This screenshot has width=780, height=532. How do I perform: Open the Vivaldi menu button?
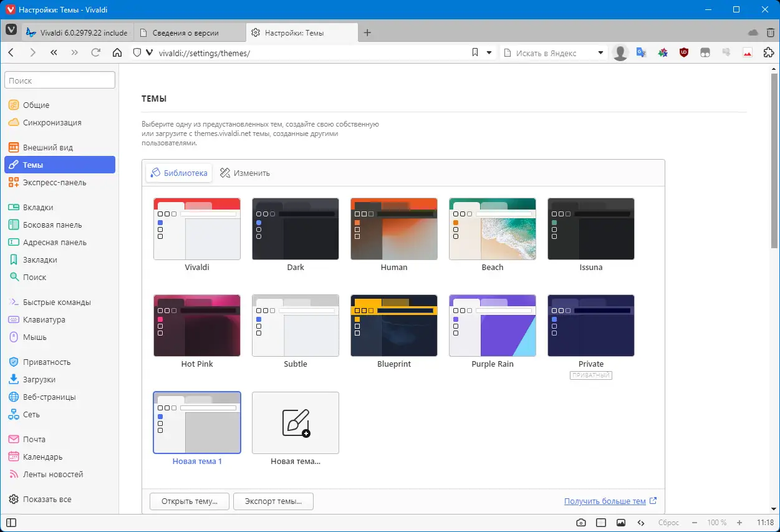[11, 31]
